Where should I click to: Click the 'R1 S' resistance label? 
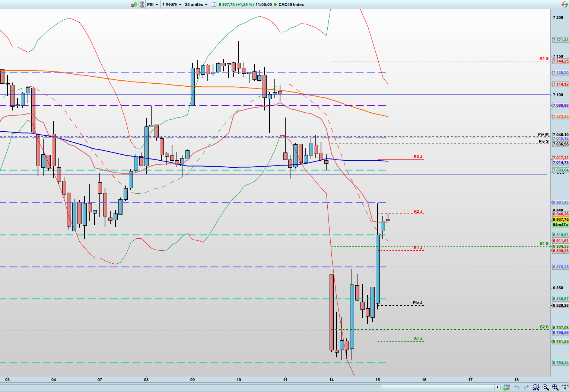[x=544, y=58]
